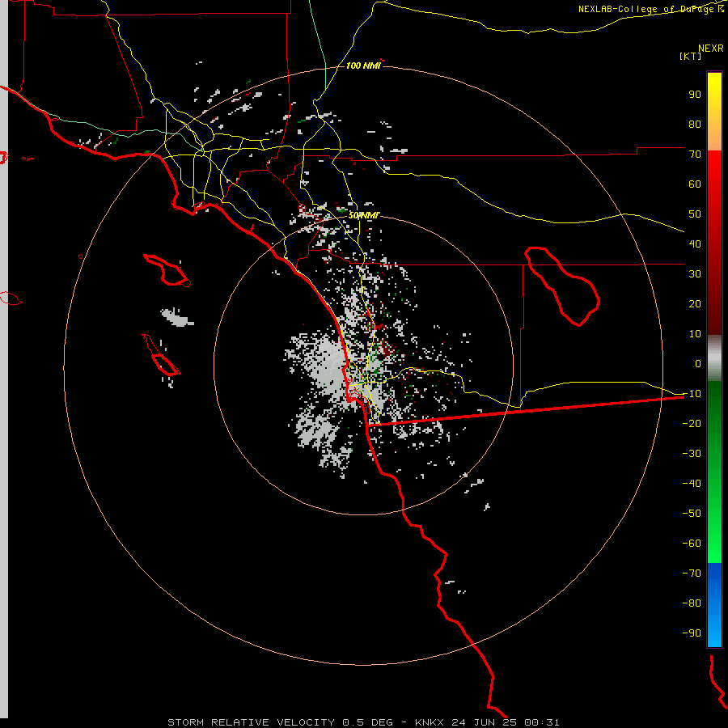728x728 pixels.
Task: Select the gray zero-velocity segment of the scale
Action: pos(714,358)
